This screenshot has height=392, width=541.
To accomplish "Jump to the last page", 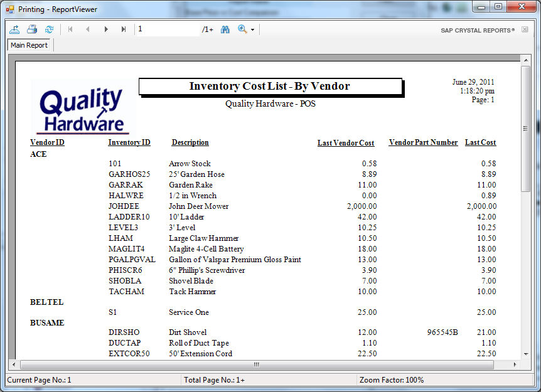I will coord(124,29).
